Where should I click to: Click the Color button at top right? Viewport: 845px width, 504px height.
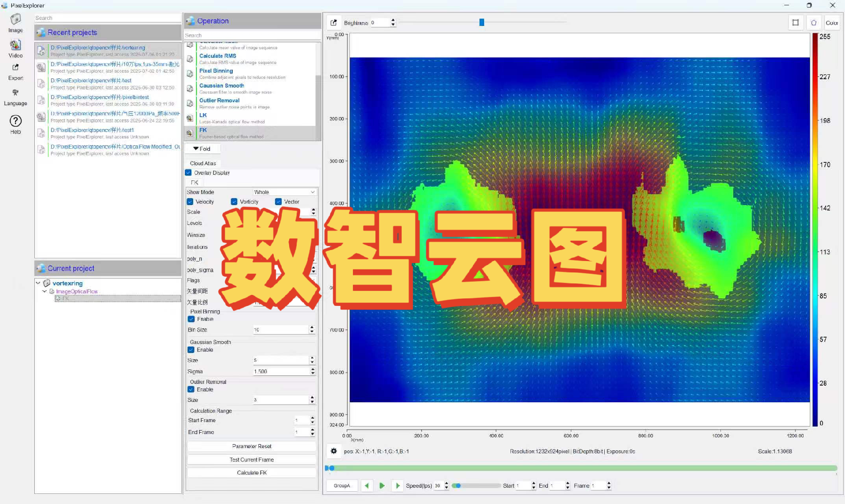pyautogui.click(x=832, y=22)
